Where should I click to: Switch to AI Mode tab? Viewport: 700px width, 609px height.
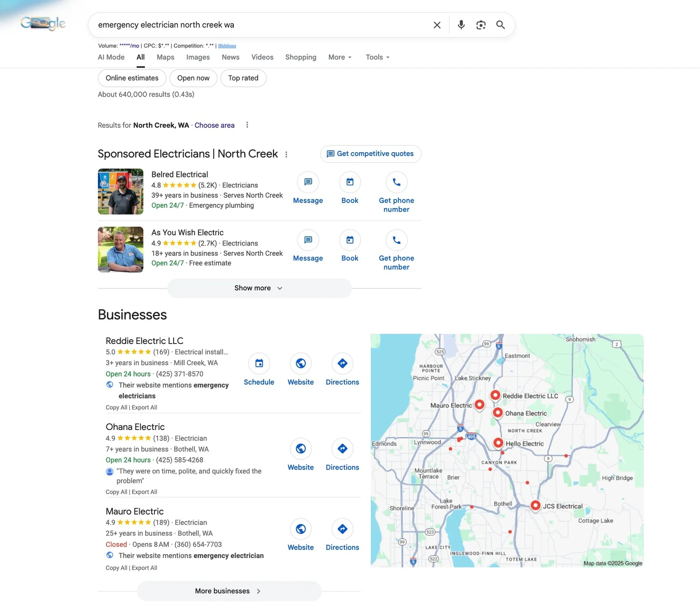111,57
